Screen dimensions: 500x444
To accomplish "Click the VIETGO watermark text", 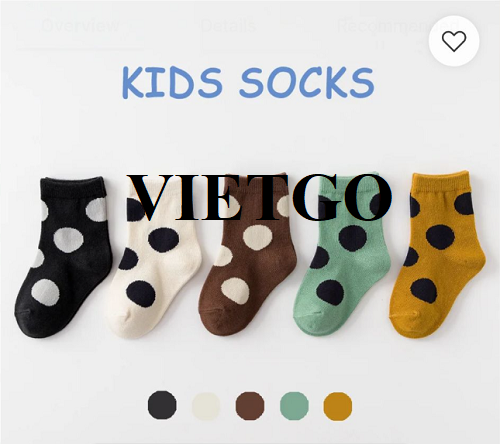I will click(x=260, y=197).
